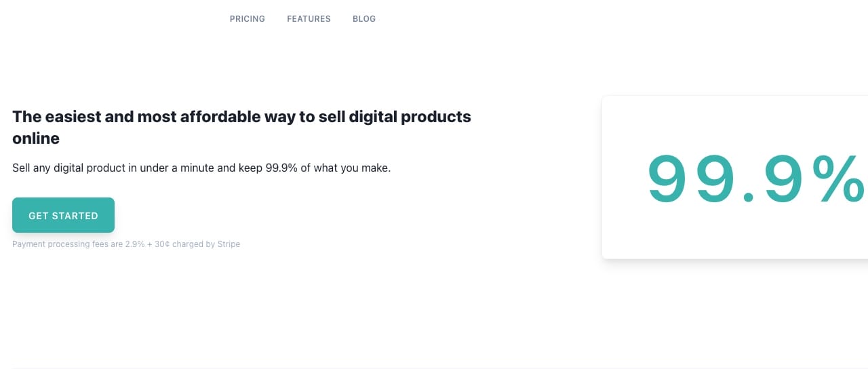Click "2.9% + 30¢" in the fee note
The height and width of the screenshot is (380, 868).
tap(147, 244)
